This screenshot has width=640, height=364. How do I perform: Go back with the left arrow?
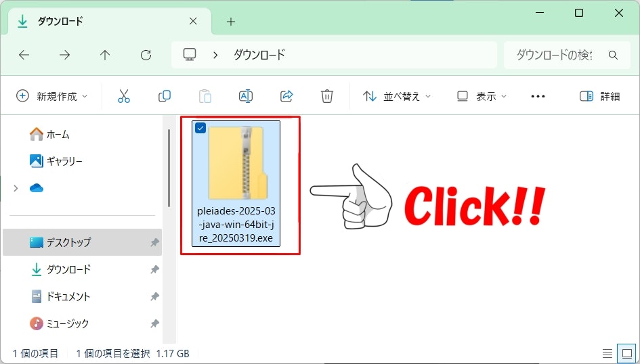click(x=24, y=55)
